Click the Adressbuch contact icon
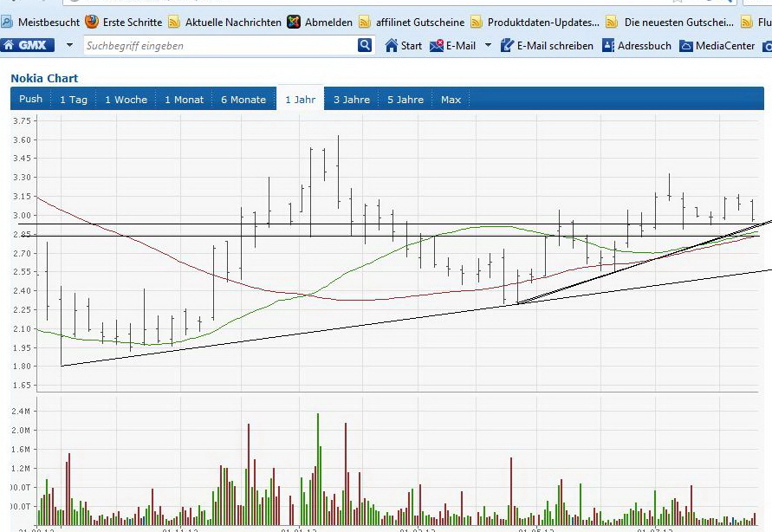Viewport: 772px width, 532px height. [608, 46]
